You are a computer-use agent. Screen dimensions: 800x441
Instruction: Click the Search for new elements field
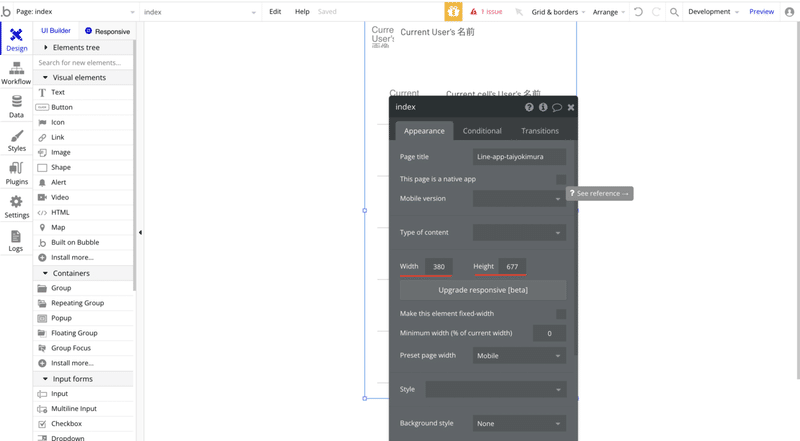[84, 63]
